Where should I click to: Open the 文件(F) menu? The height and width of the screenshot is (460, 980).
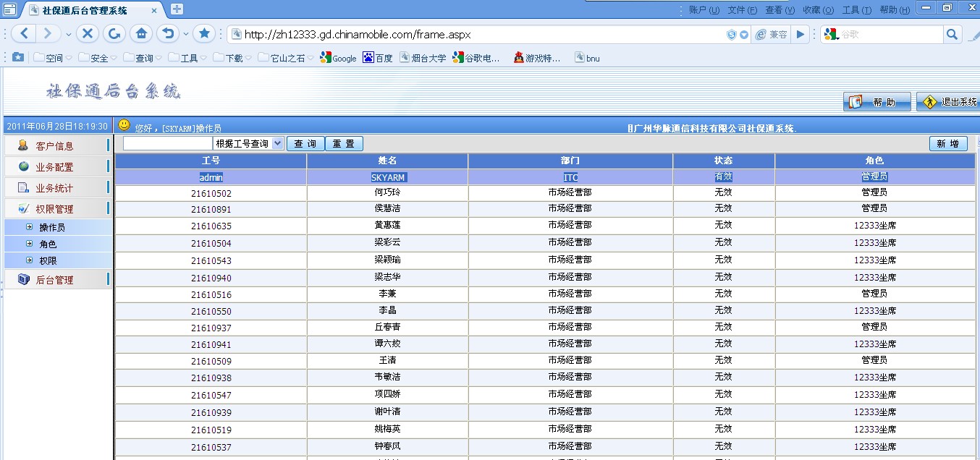point(742,10)
